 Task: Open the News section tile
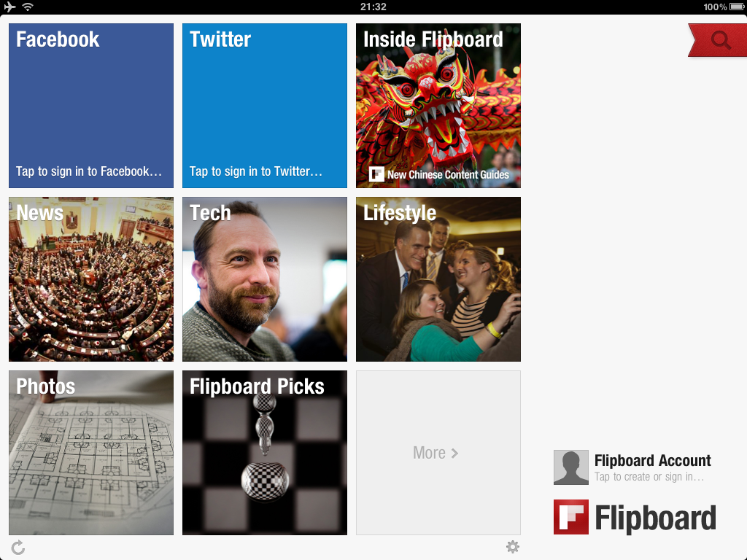(x=91, y=279)
